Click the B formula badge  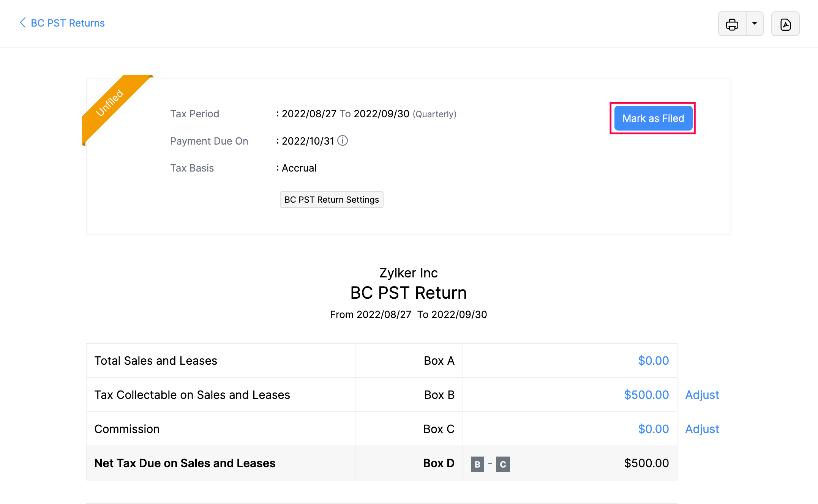tap(477, 464)
